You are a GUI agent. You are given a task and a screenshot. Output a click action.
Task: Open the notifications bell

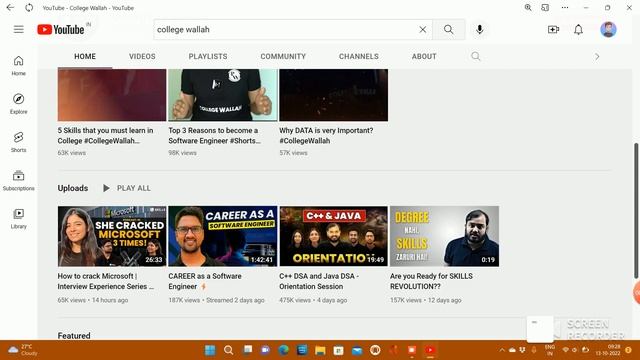[578, 29]
